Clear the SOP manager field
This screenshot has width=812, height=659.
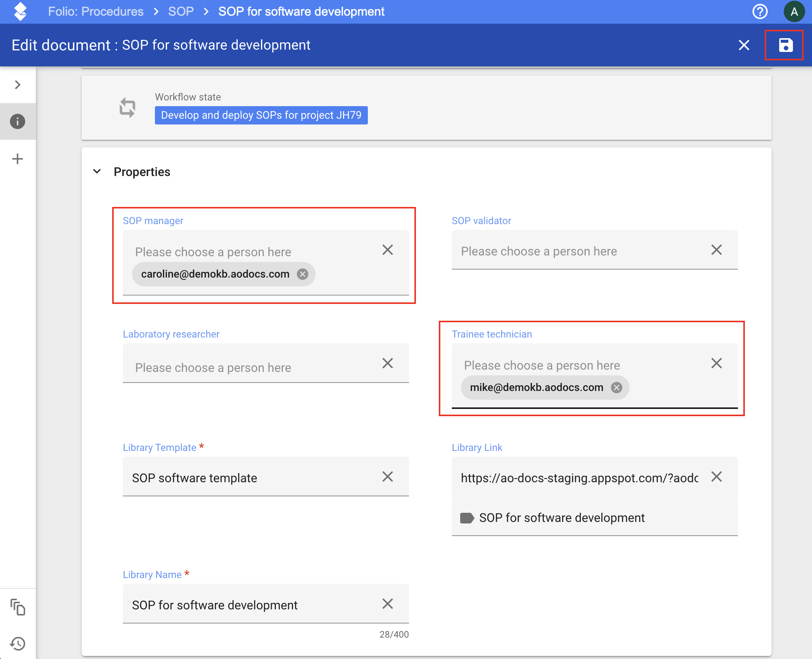pos(388,250)
